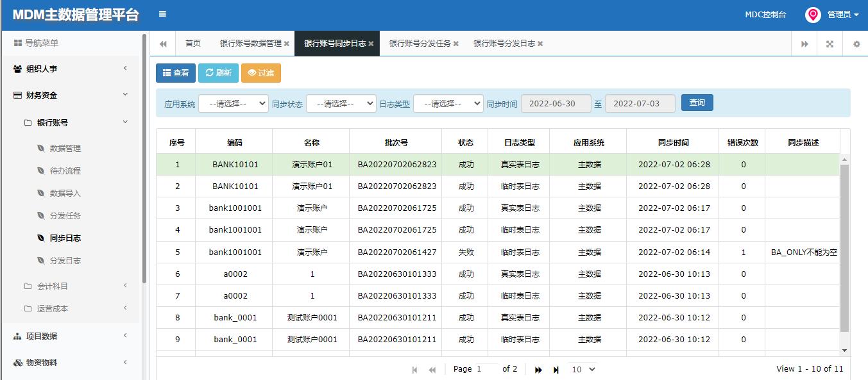Open the 应用系统 selection dropdown

coord(233,103)
